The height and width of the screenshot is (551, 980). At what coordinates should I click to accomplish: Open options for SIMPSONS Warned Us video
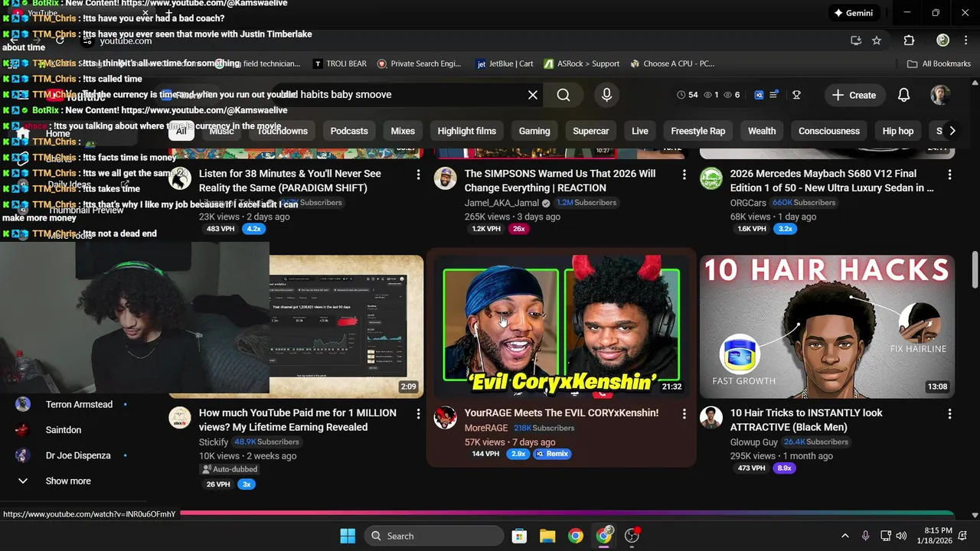pos(684,175)
